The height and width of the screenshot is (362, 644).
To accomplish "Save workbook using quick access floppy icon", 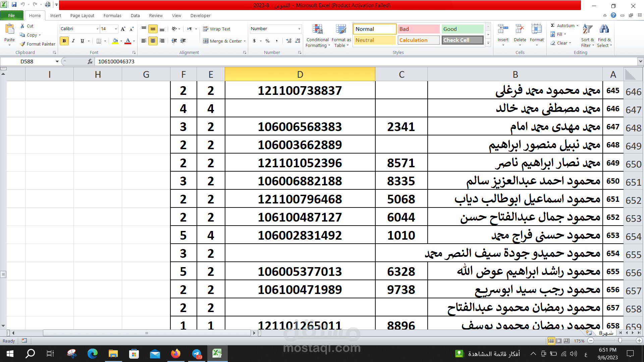I will [14, 5].
